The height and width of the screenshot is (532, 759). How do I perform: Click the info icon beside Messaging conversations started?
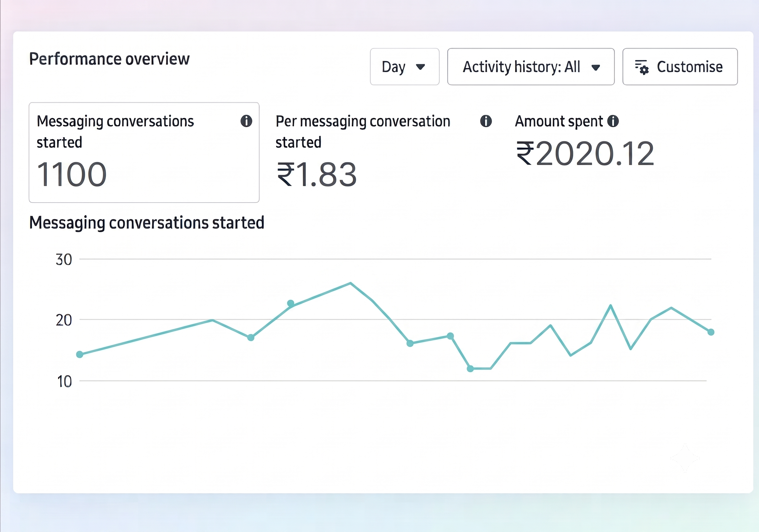tap(246, 121)
